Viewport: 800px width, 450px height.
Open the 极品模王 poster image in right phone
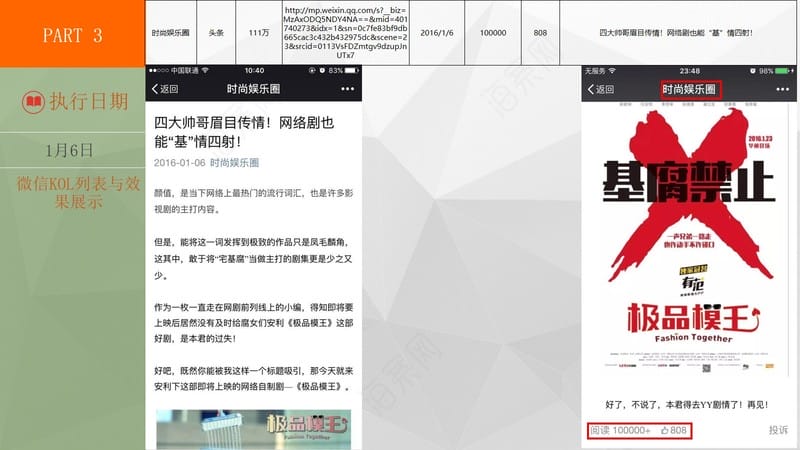689,240
